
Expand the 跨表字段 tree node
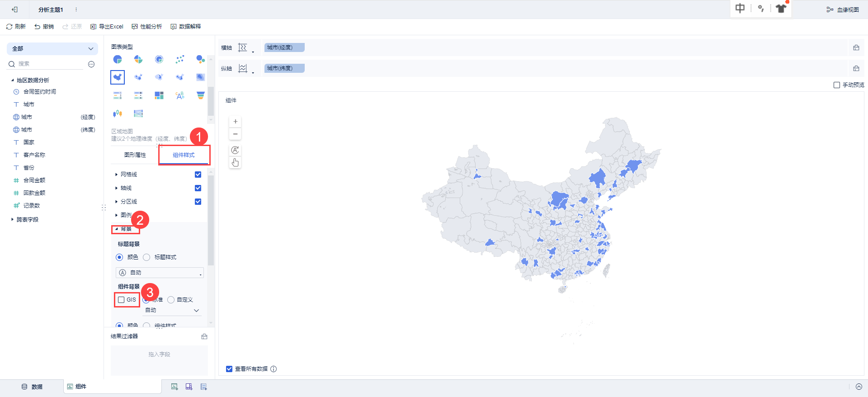(12, 219)
